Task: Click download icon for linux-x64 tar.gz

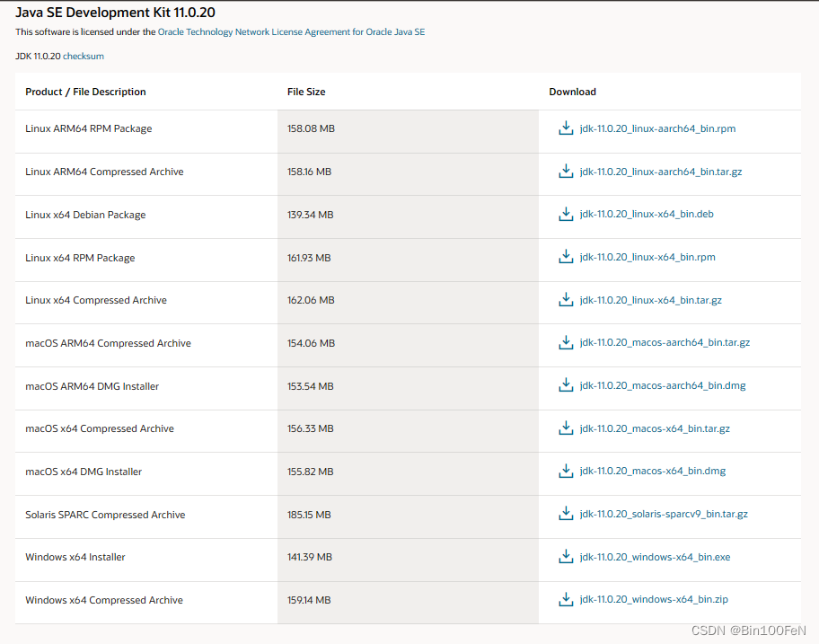Action: point(566,299)
